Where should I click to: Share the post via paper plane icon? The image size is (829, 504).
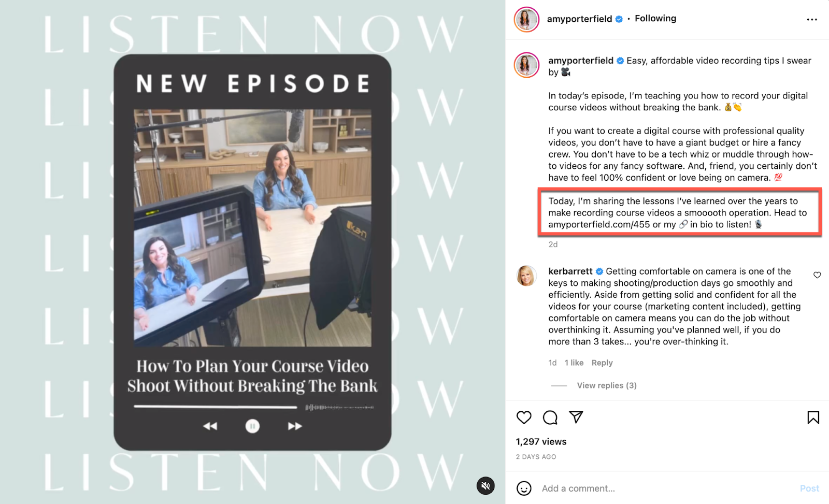(x=576, y=417)
